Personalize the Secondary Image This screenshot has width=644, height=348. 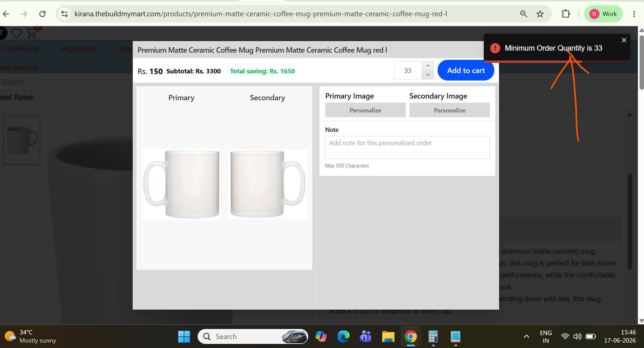point(449,110)
